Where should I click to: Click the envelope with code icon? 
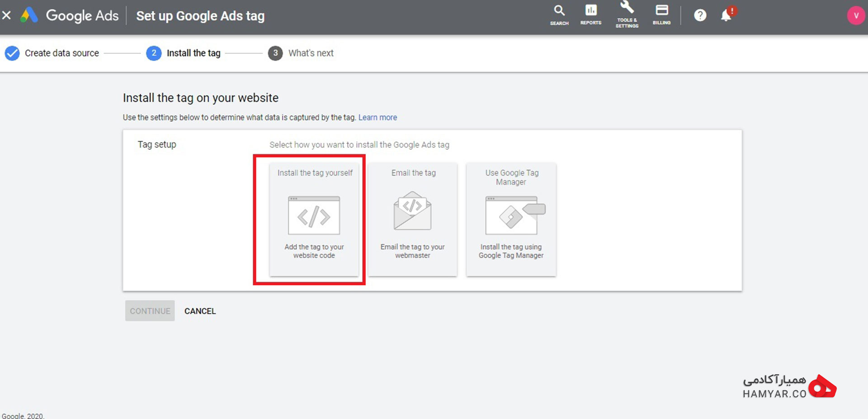[x=412, y=211]
